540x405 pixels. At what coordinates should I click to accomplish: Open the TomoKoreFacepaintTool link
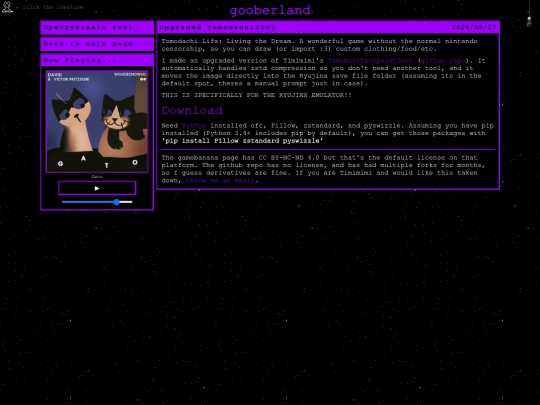[370, 61]
